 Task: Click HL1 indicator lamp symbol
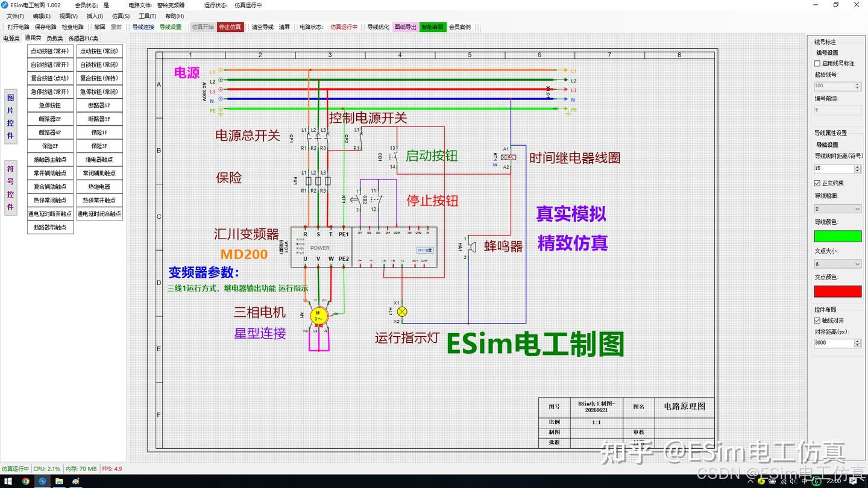(402, 311)
